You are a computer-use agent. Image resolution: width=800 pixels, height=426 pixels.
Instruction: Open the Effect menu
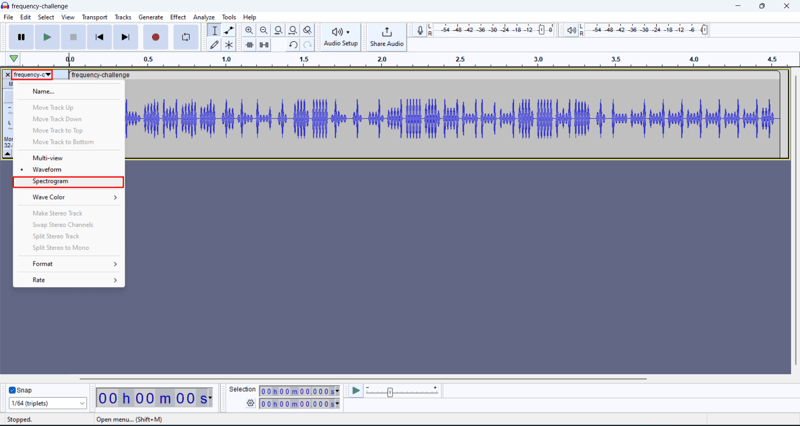pyautogui.click(x=178, y=17)
